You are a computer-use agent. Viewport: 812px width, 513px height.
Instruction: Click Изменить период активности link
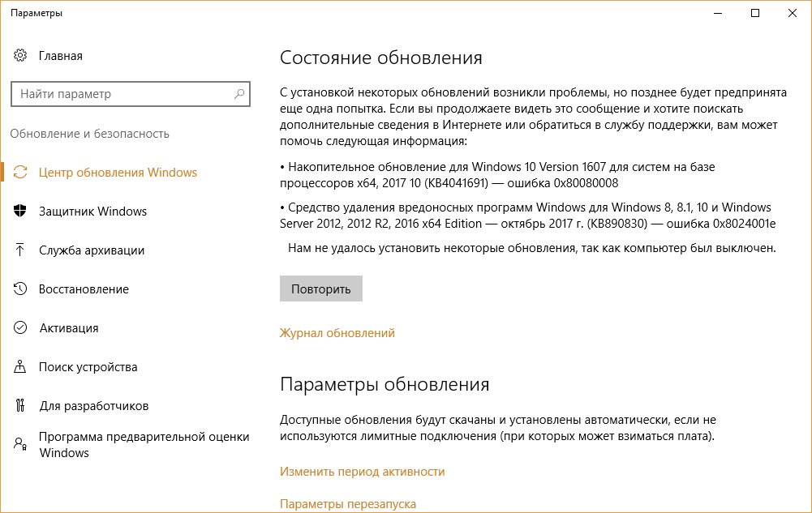pos(362,472)
